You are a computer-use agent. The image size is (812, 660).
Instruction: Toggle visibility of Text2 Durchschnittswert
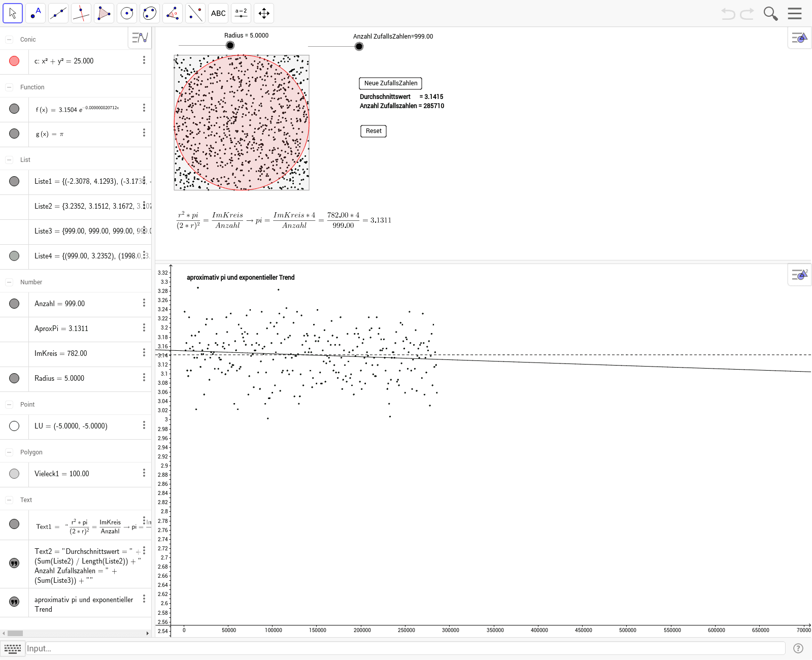click(x=14, y=563)
